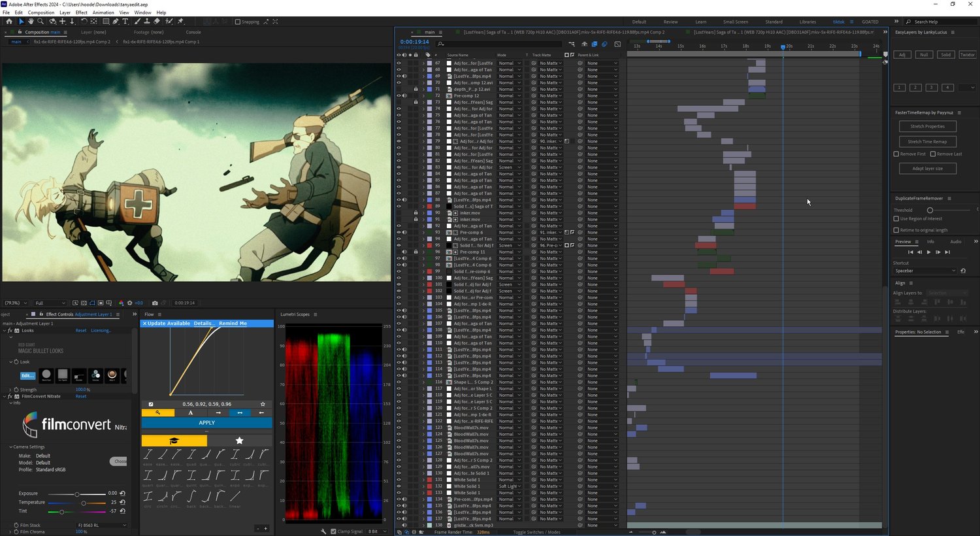980x536 pixels.
Task: Click the Stretch Time Remap button
Action: pyautogui.click(x=927, y=142)
